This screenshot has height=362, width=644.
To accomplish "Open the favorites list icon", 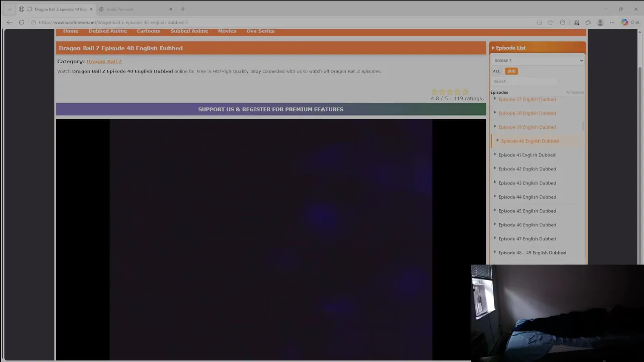I will point(588,22).
